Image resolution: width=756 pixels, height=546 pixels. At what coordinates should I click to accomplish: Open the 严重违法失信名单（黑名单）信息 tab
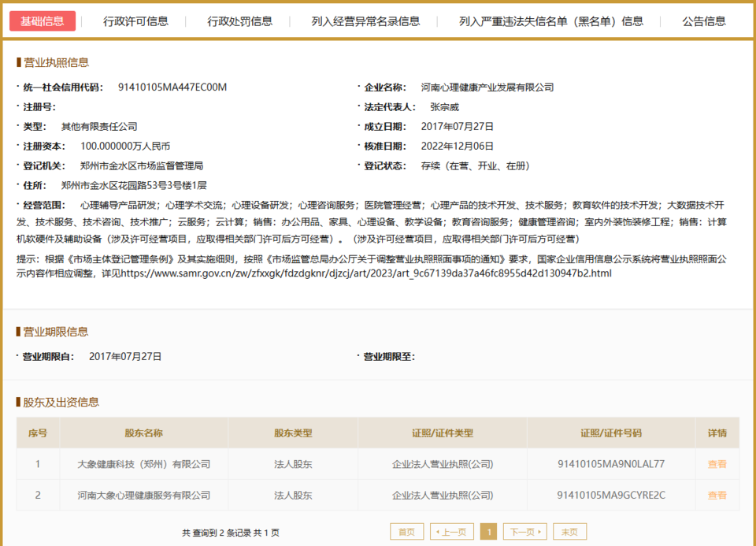tap(551, 21)
